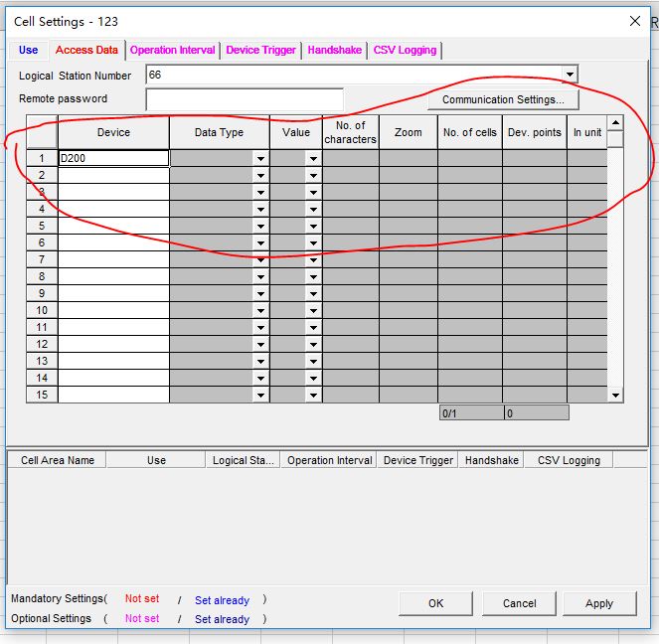Screen dimensions: 659x644
Task: Open the Value dropdown in row 1
Action: [313, 158]
